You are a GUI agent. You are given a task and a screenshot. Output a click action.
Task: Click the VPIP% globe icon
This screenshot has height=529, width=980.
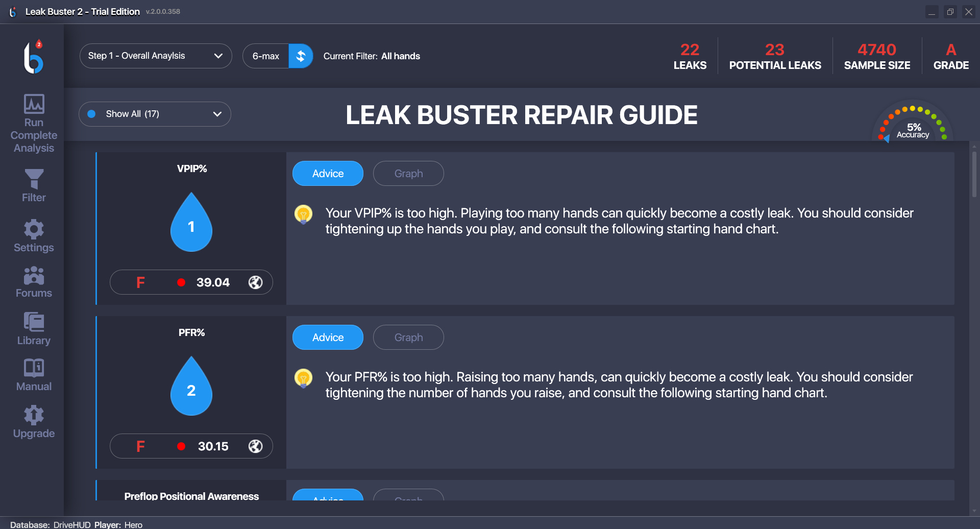click(255, 282)
